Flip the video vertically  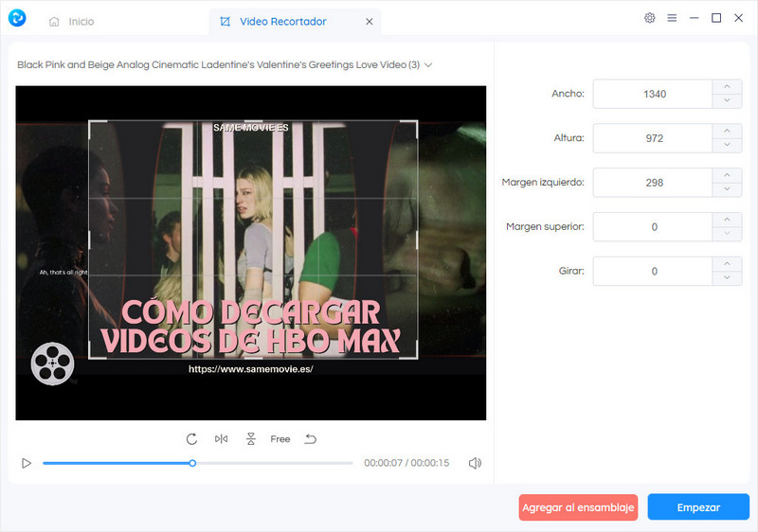click(251, 439)
